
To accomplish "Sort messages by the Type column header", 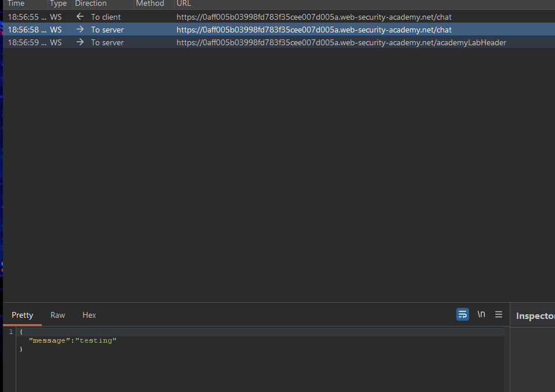I will [x=58, y=3].
